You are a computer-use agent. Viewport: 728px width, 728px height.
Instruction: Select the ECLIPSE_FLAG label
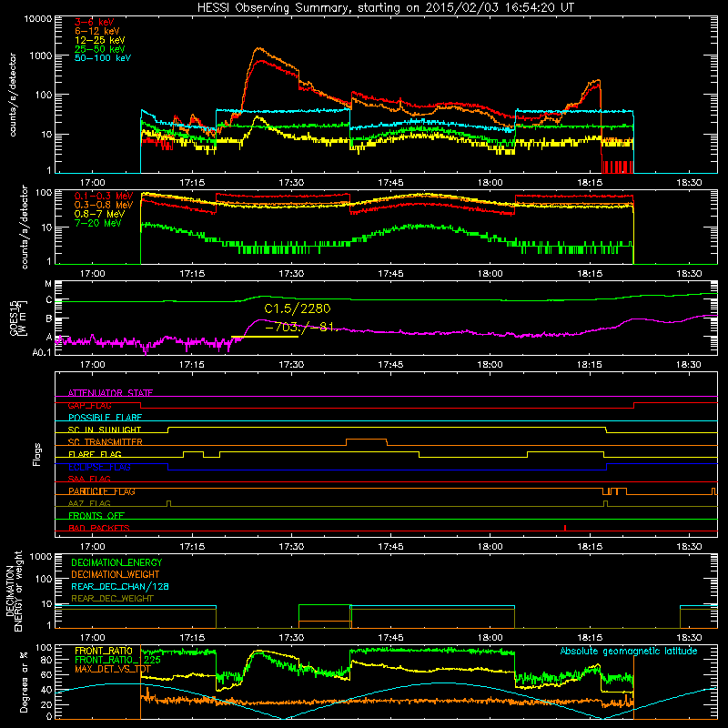pyautogui.click(x=99, y=467)
